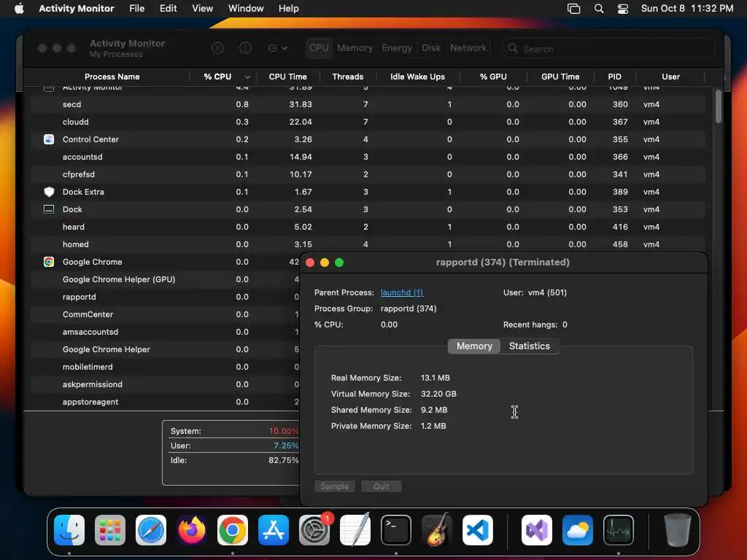Screen dimensions: 747x560
Task: Sort by Idle Wake Ups column
Action: [x=417, y=77]
